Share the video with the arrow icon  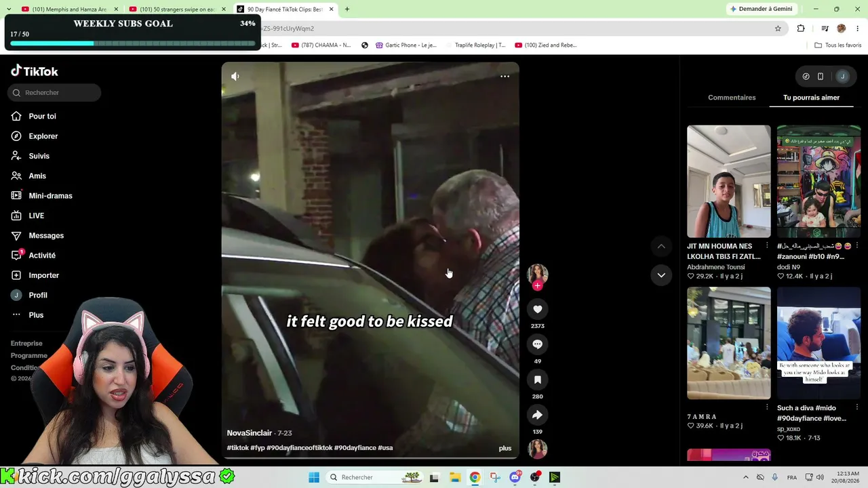click(538, 415)
